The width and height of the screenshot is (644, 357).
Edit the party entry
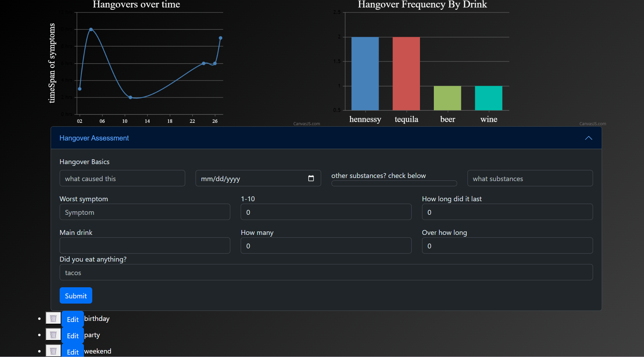(72, 335)
